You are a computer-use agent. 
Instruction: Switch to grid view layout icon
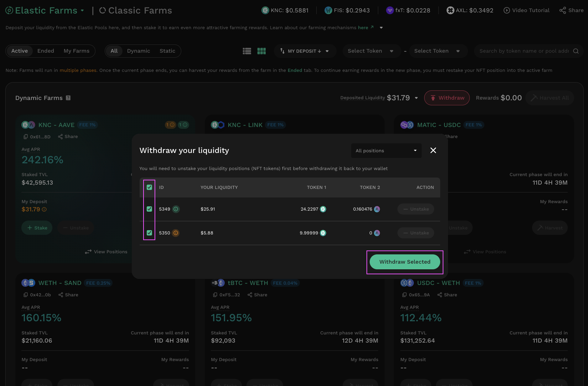[261, 51]
